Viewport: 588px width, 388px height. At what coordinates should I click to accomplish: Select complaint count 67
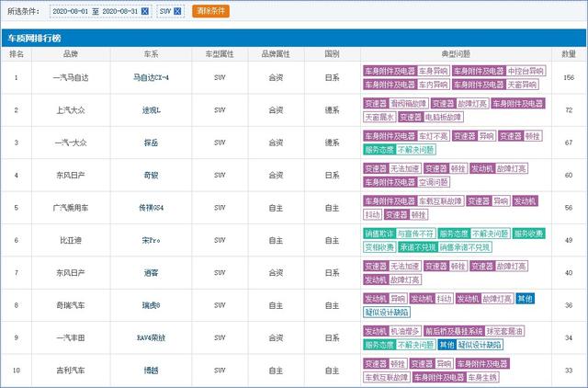click(569, 143)
